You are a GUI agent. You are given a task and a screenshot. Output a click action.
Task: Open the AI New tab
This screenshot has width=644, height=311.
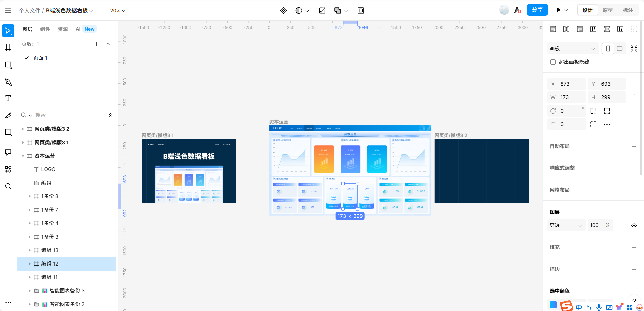coord(86,29)
